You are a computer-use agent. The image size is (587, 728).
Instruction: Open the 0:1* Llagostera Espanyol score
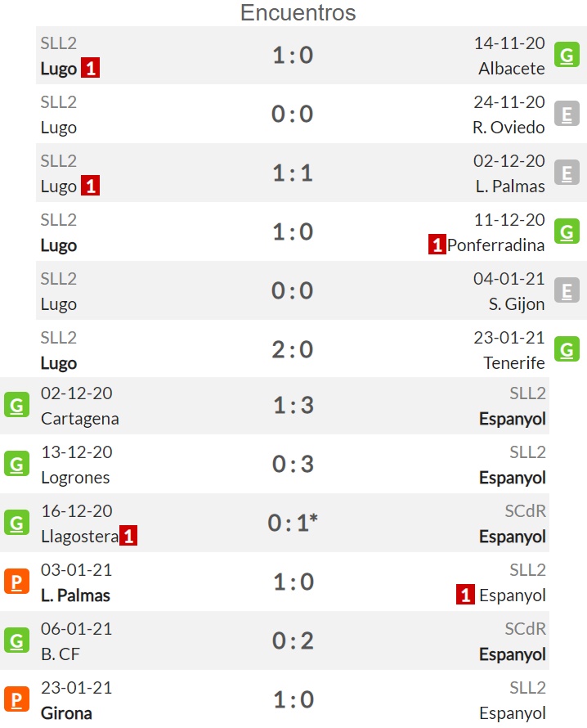pyautogui.click(x=293, y=523)
